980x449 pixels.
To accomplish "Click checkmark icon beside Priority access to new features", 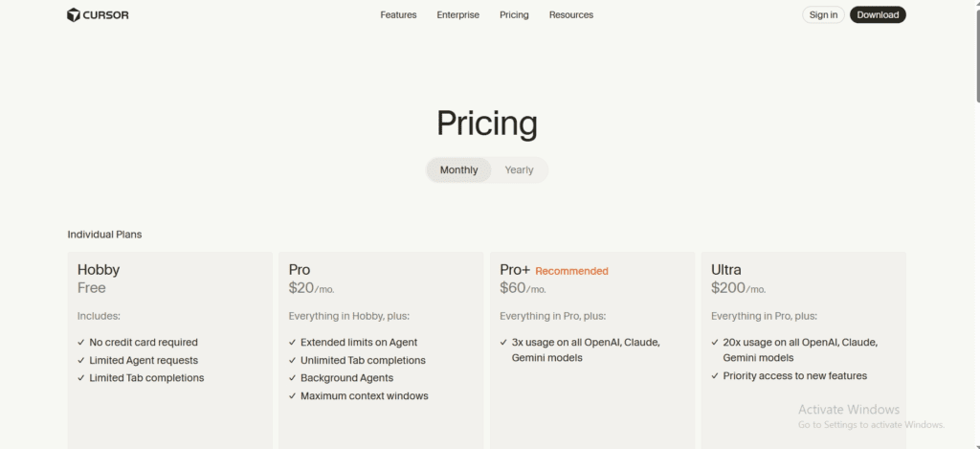I will pyautogui.click(x=715, y=376).
